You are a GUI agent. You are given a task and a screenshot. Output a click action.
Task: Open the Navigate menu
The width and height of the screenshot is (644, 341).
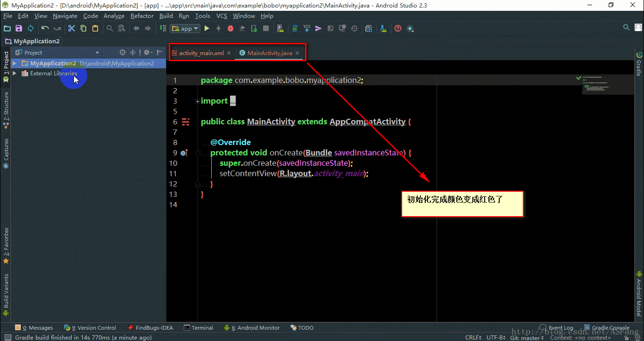point(65,16)
